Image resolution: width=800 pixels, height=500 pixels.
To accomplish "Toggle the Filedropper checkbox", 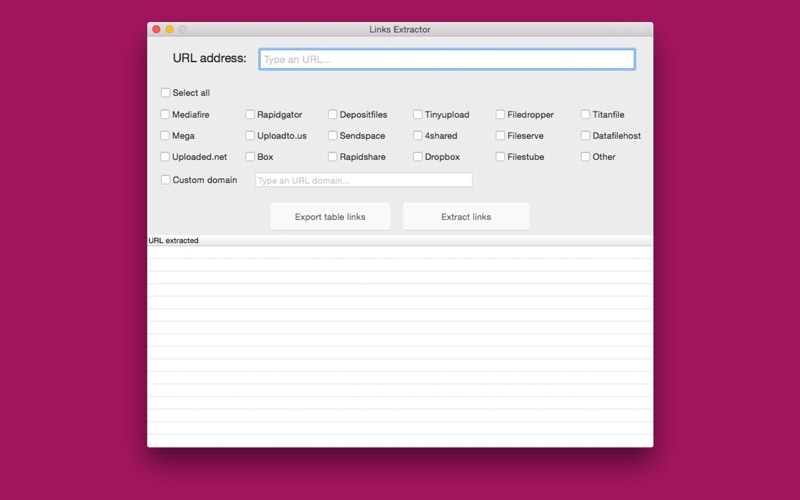I will coord(500,114).
